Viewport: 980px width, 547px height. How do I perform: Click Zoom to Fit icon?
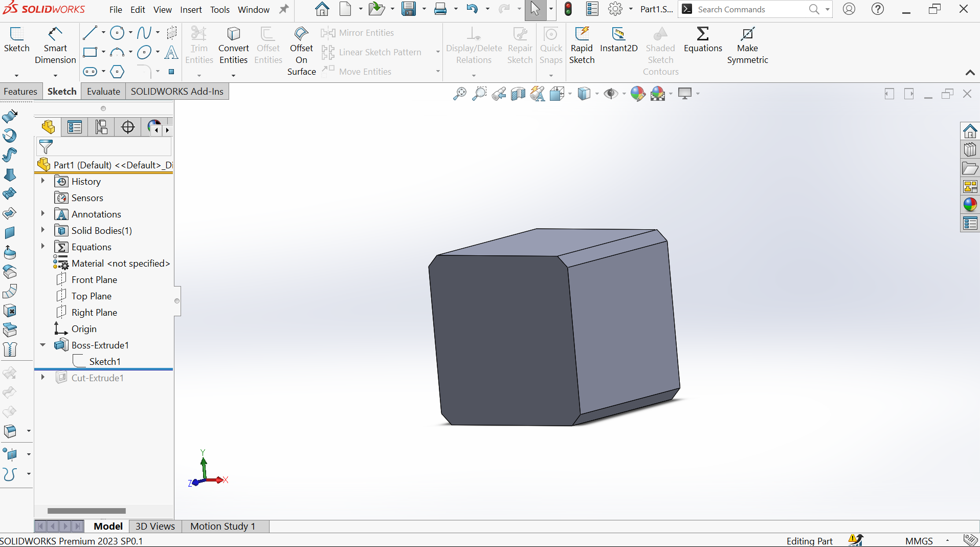tap(460, 94)
